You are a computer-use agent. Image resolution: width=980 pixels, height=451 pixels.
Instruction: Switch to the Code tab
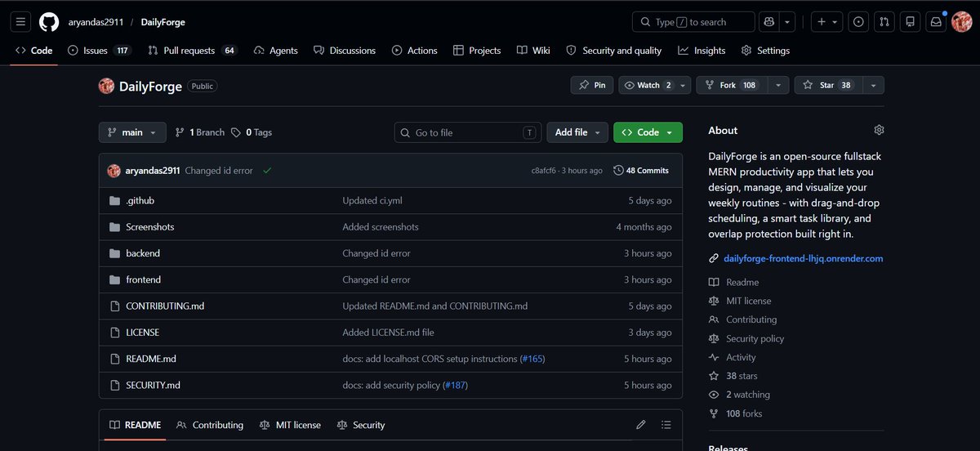(34, 51)
